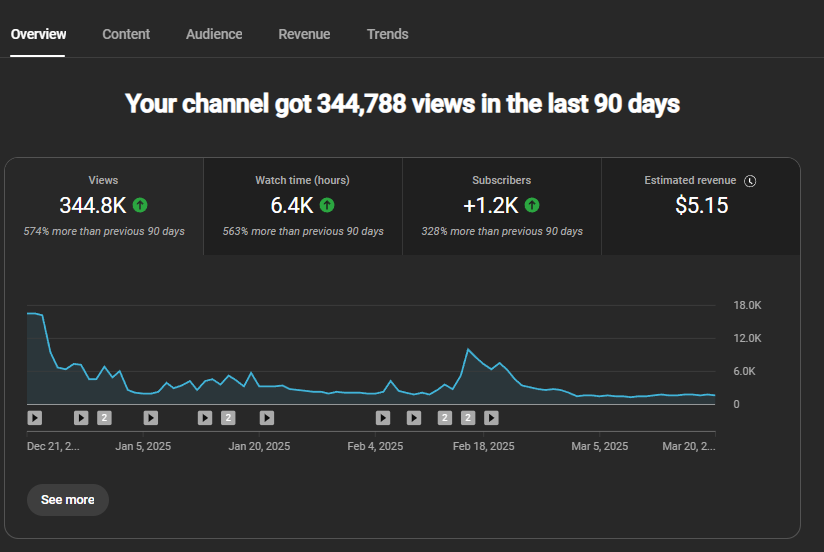Open the Revenue tab

pos(304,34)
